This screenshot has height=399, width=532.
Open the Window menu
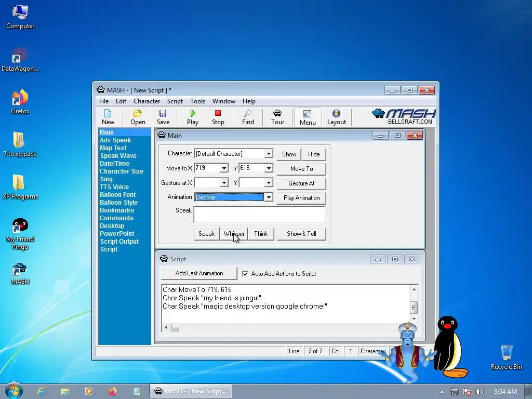[223, 101]
